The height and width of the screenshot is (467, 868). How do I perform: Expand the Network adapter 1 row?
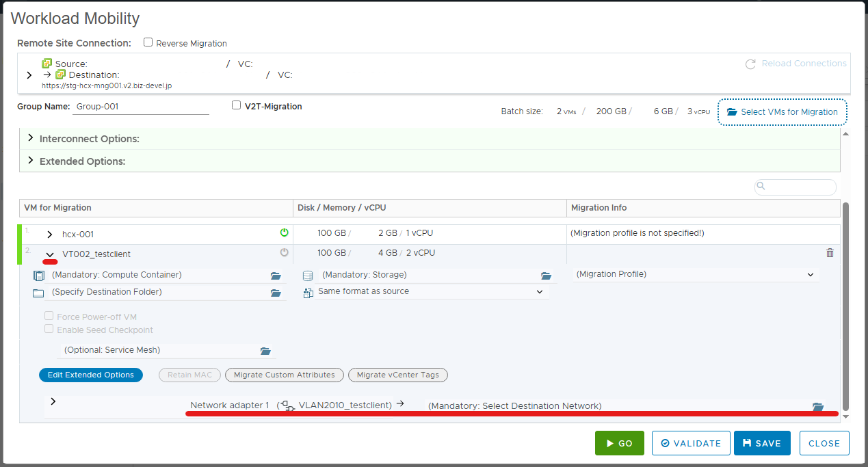(53, 401)
